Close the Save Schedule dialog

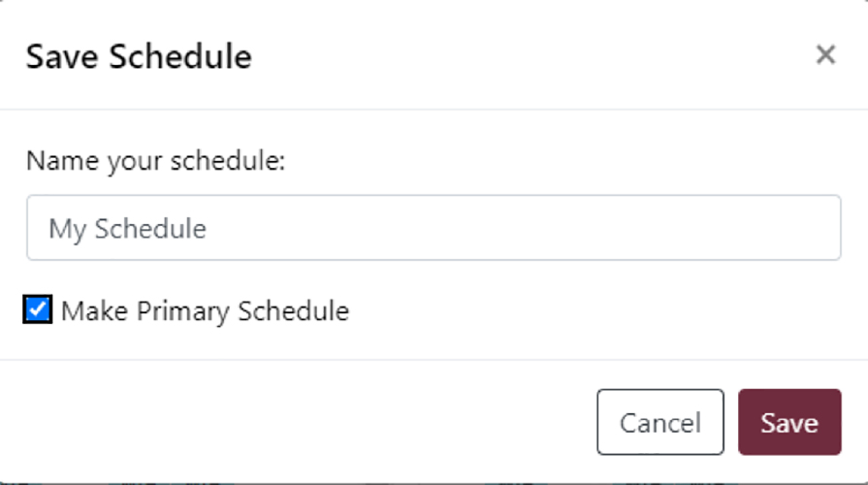pyautogui.click(x=825, y=55)
